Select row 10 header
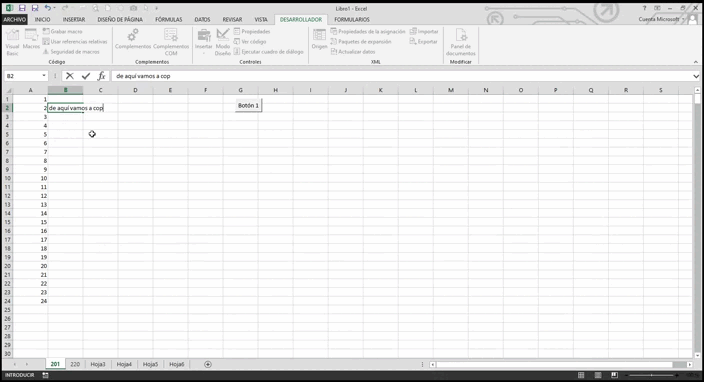The height and width of the screenshot is (382, 704). coord(7,178)
